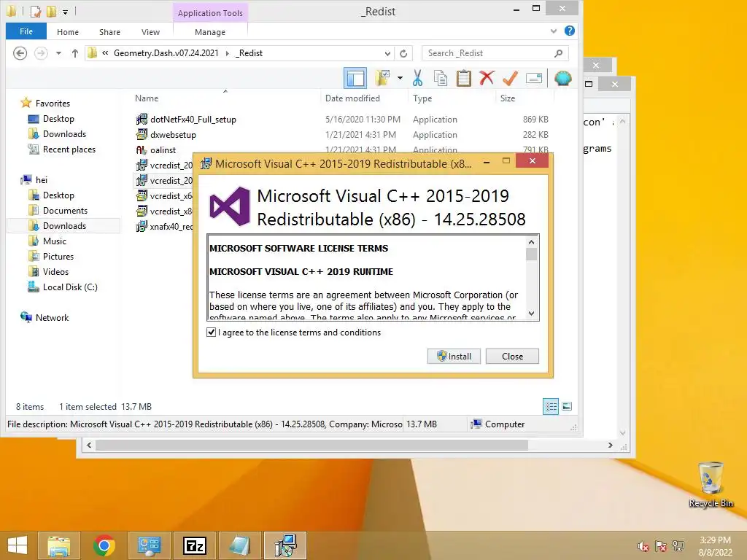Open Recent places
Screen dimensions: 747x560
[x=69, y=149]
